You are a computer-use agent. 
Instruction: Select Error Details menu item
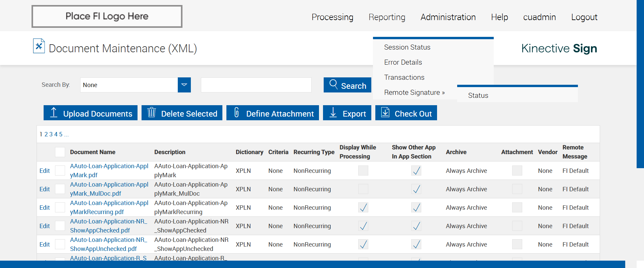[x=403, y=62]
